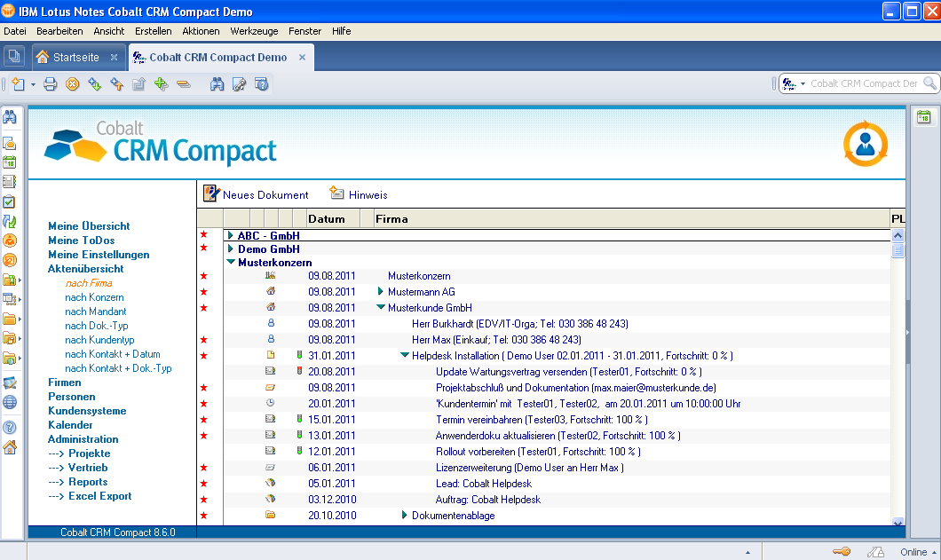The width and height of the screenshot is (941, 560).
Task: Expand the Mustermann AG row
Action: (381, 291)
